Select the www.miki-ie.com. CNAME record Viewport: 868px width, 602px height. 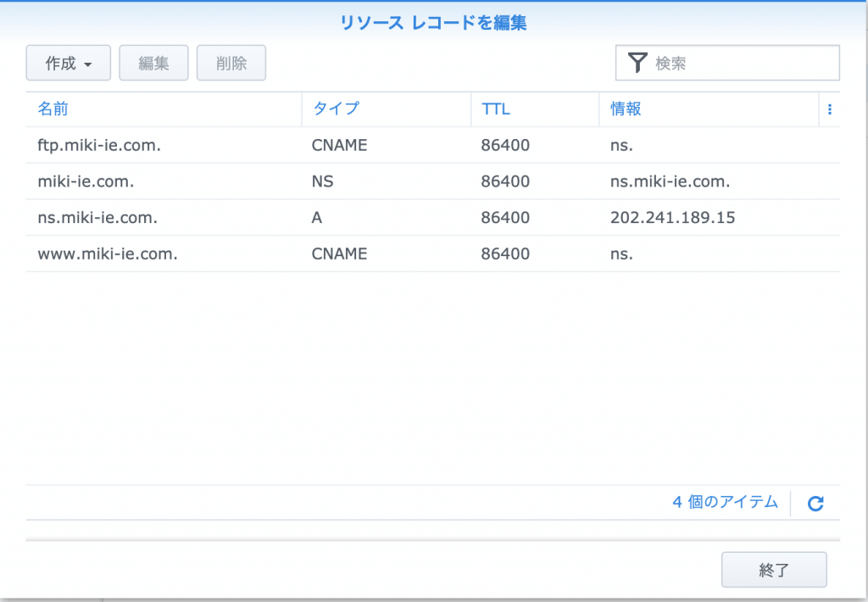point(108,254)
